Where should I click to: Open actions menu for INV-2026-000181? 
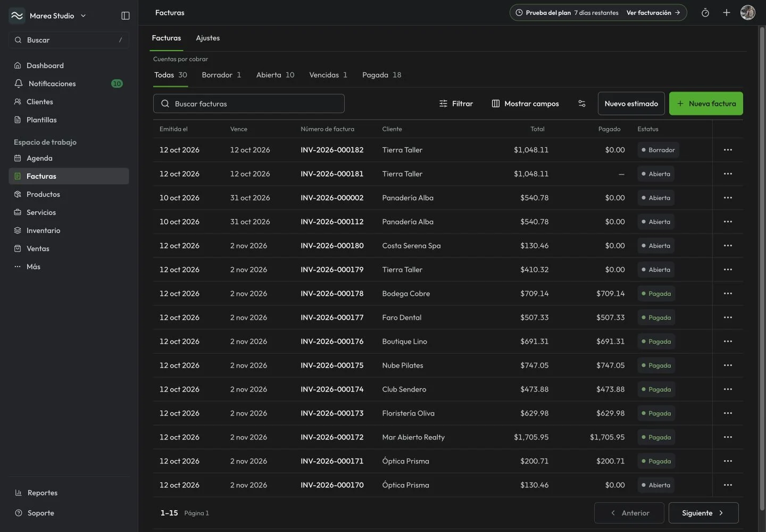[x=728, y=174]
